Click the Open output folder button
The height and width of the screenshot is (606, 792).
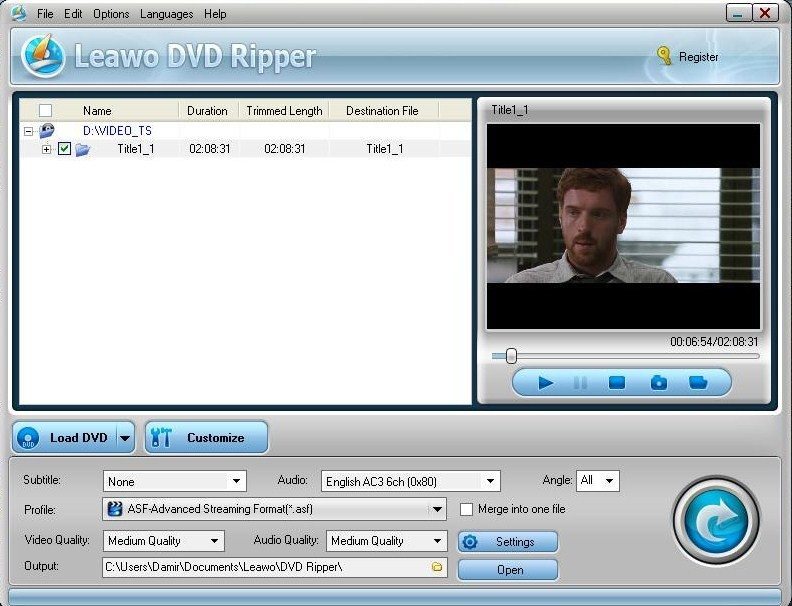tap(508, 570)
